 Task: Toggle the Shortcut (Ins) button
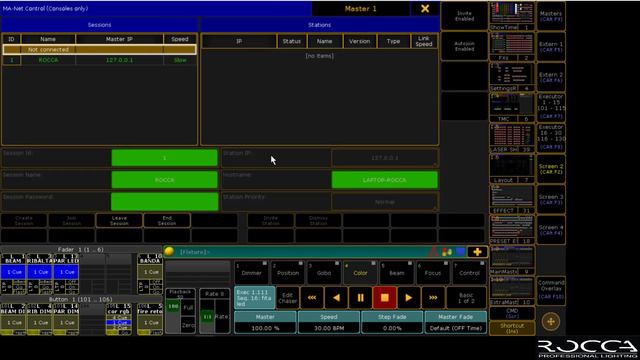[x=512, y=328]
